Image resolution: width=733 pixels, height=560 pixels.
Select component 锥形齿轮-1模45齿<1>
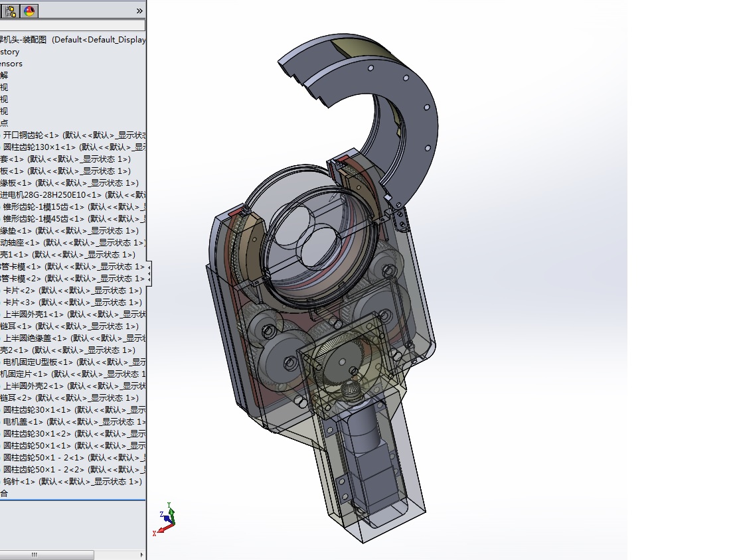point(74,218)
